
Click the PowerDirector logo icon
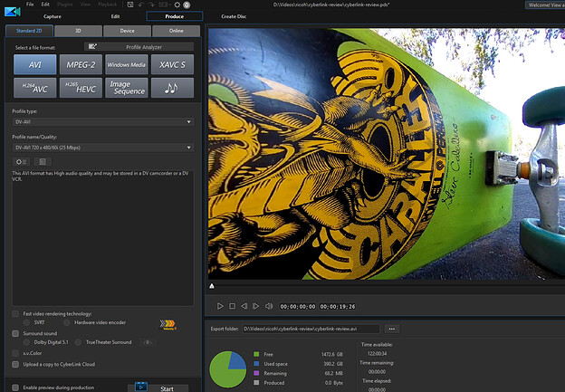click(x=13, y=12)
